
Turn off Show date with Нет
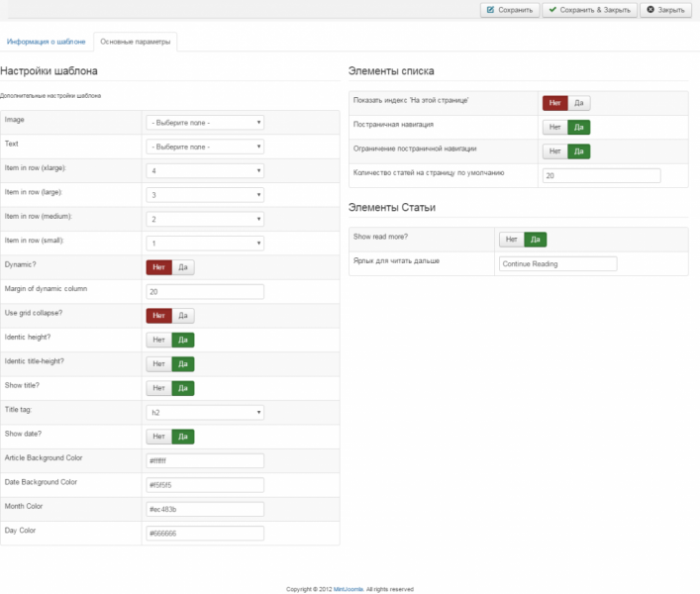pyautogui.click(x=158, y=436)
